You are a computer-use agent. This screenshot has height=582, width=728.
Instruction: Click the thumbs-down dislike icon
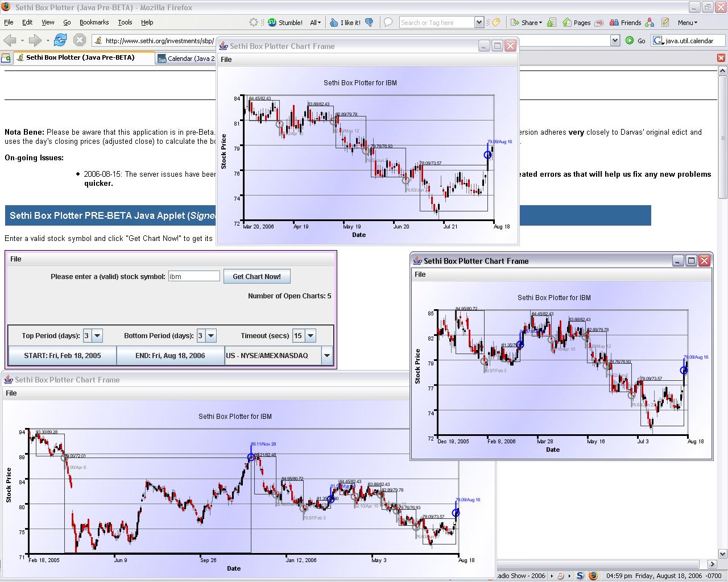pyautogui.click(x=369, y=23)
